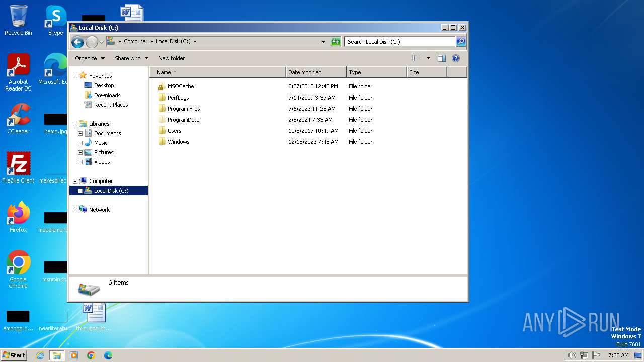Expand the Music library
This screenshot has height=362, width=644.
click(x=80, y=143)
